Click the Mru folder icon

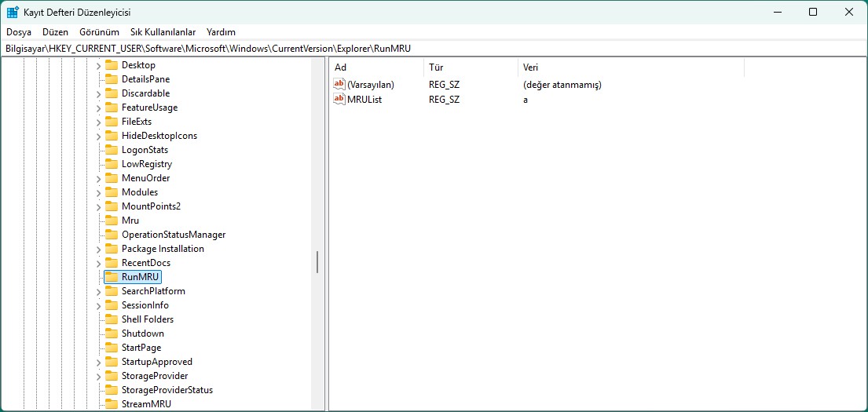click(112, 221)
